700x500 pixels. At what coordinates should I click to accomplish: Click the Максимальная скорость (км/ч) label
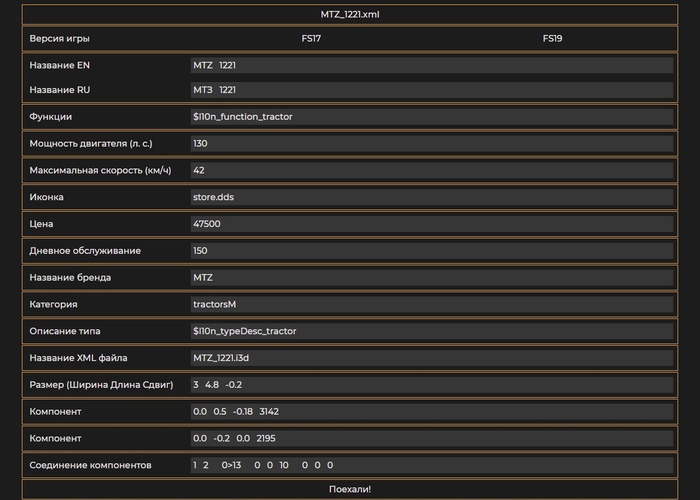click(x=100, y=170)
